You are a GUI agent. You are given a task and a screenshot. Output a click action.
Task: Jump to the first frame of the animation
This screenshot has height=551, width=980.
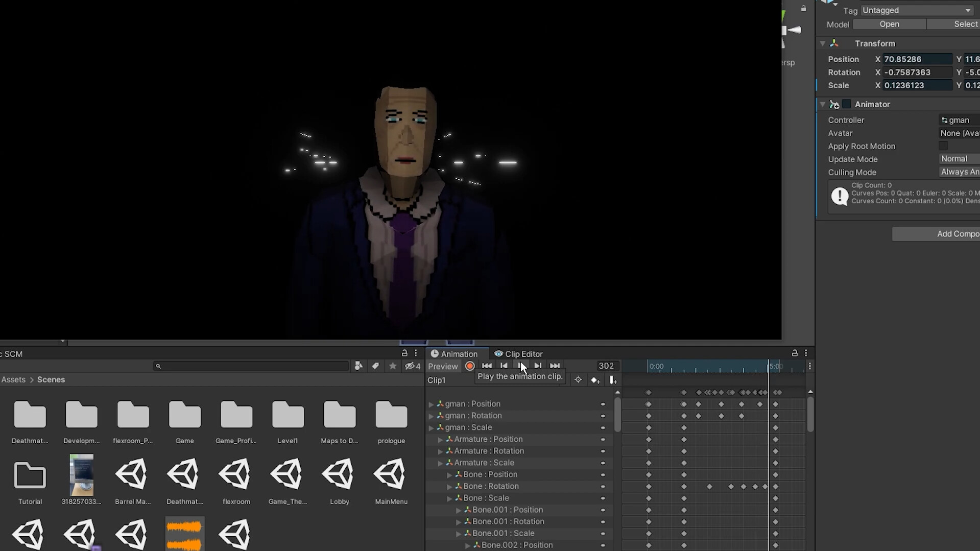[487, 366]
